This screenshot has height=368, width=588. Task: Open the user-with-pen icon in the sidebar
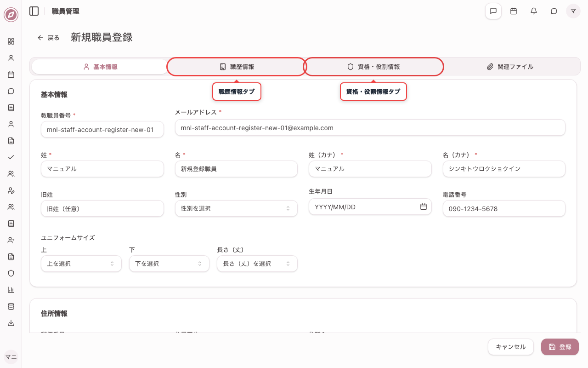[11, 190]
